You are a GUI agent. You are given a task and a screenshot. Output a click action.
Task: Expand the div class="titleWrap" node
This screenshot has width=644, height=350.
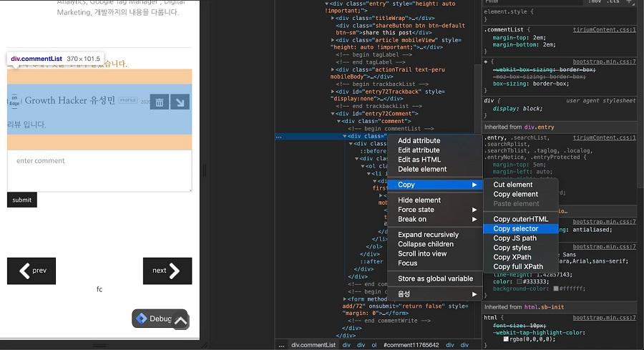click(333, 18)
